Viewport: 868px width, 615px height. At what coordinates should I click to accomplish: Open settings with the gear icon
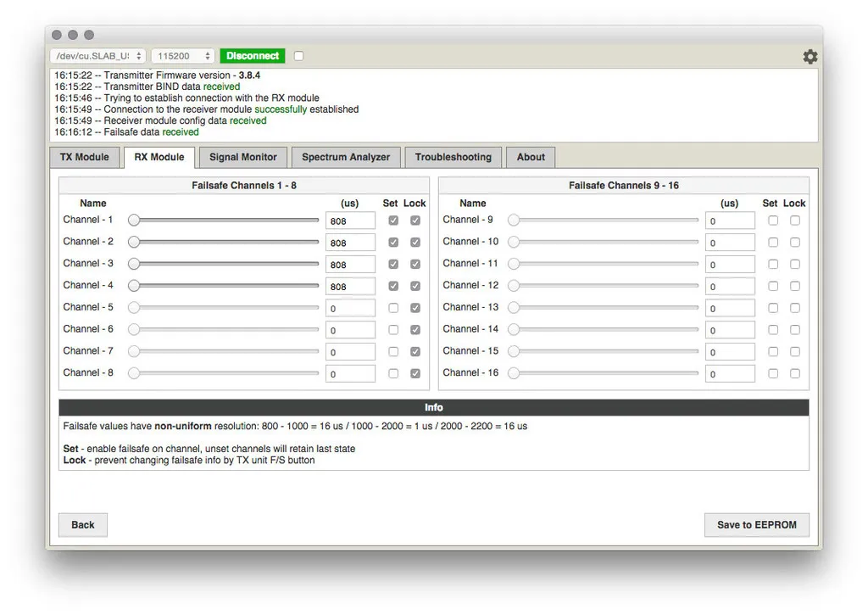click(x=810, y=56)
